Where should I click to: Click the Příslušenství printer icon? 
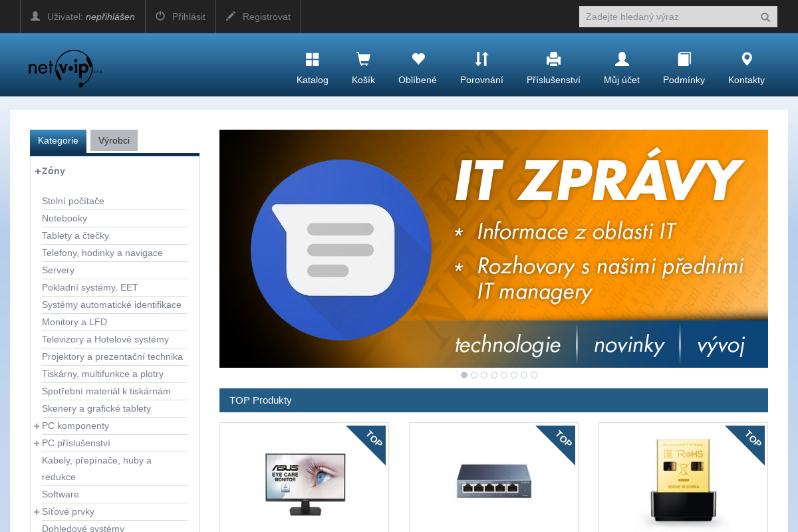pos(553,59)
